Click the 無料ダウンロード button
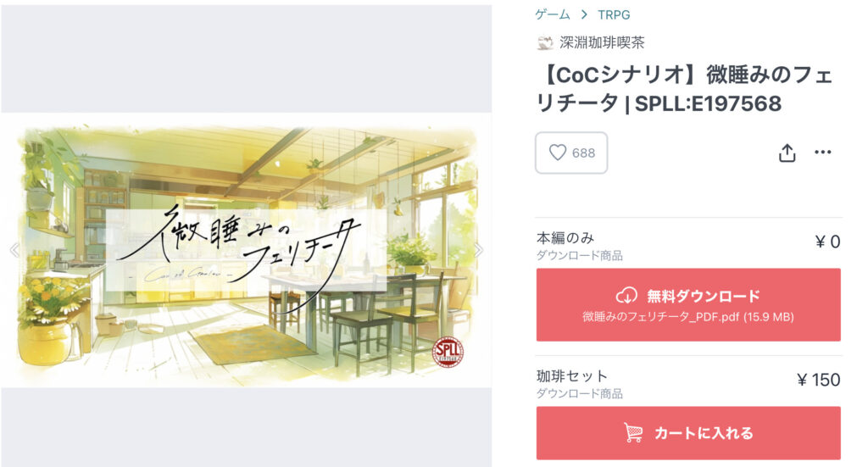This screenshot has height=467, width=868. [x=688, y=305]
